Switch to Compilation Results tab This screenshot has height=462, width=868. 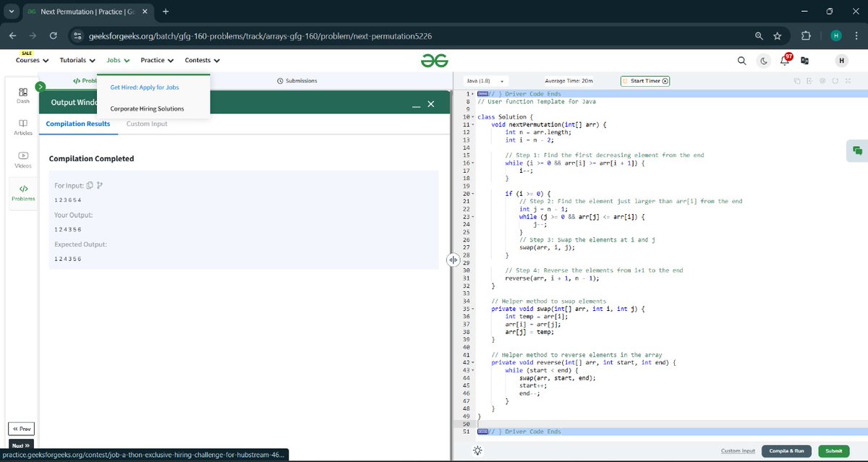(78, 124)
